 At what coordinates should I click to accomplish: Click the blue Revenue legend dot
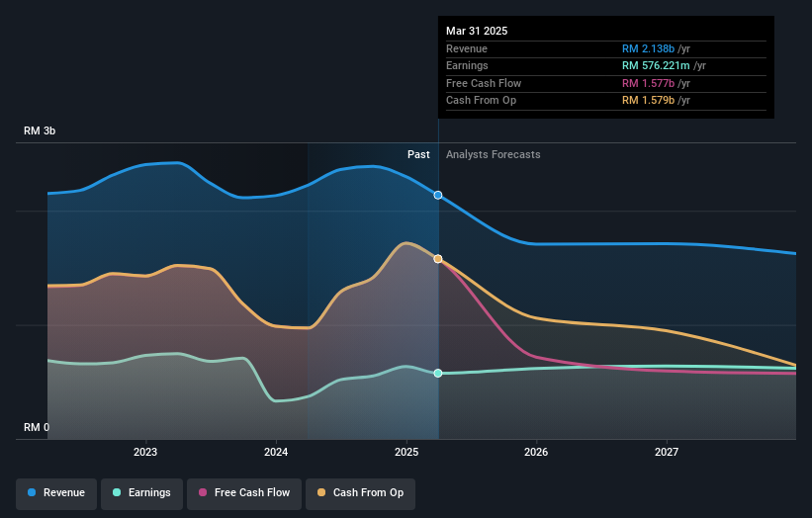tap(32, 492)
